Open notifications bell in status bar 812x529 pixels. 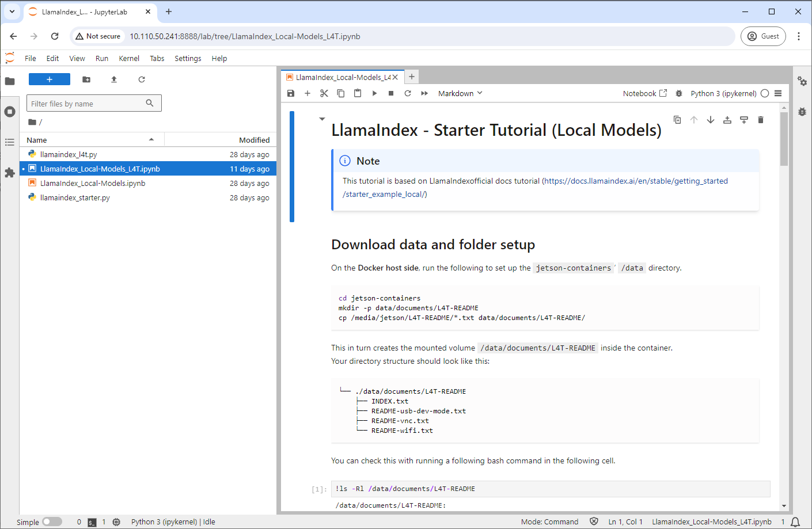795,522
